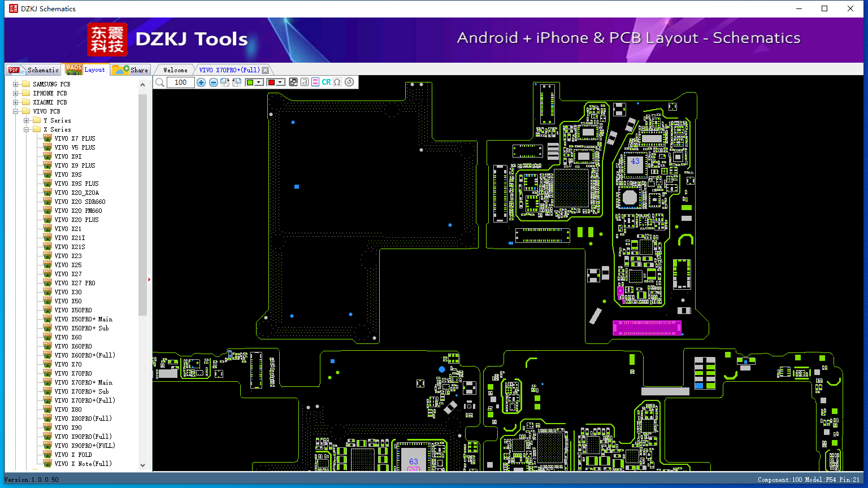Toggle the omega resistance icon
868x488 pixels.
pyautogui.click(x=337, y=82)
